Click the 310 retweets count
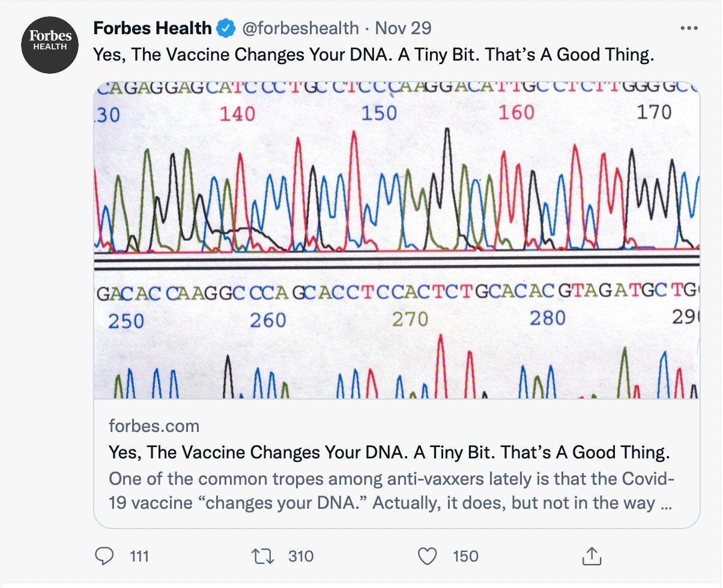The width and height of the screenshot is (723, 588). 301,556
